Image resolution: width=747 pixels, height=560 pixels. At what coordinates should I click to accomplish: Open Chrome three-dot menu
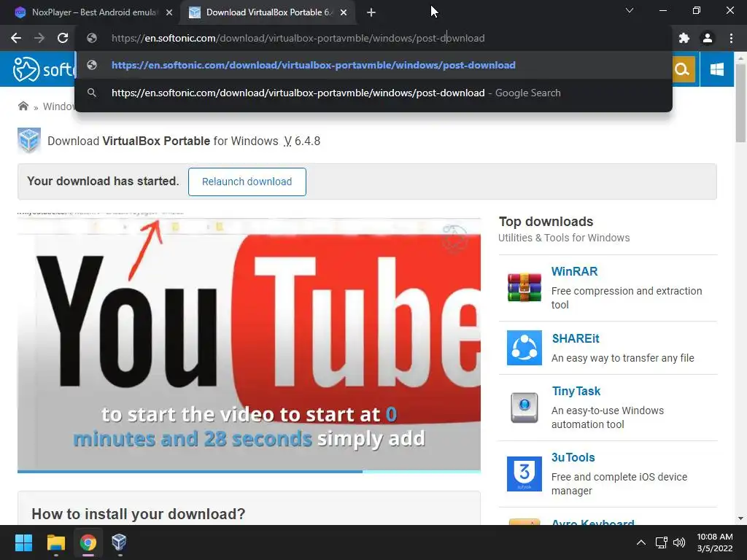731,38
